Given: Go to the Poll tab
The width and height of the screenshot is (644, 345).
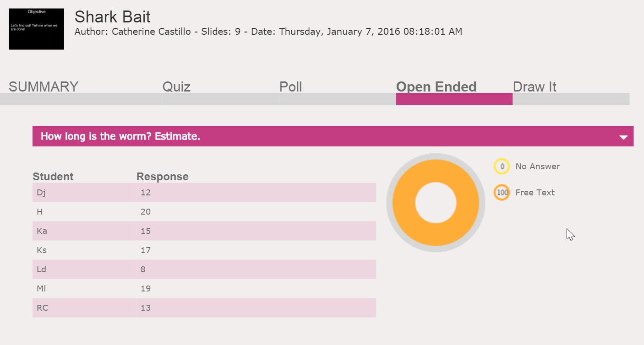Looking at the screenshot, I should (x=290, y=87).
